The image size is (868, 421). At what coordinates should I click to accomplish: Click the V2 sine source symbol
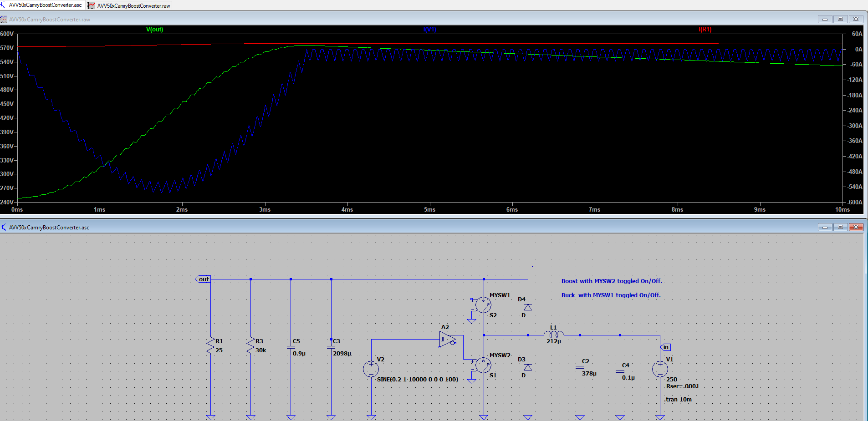pos(371,369)
